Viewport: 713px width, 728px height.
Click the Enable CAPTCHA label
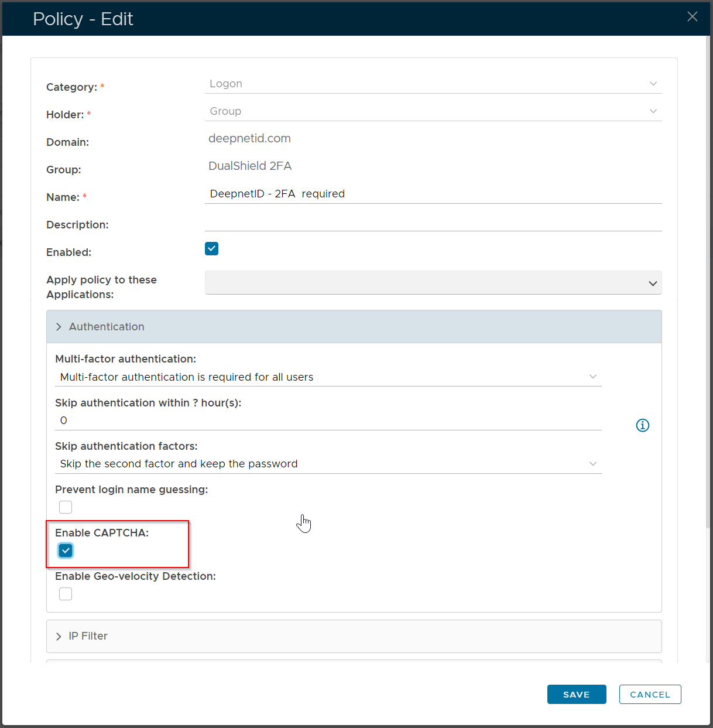point(102,532)
